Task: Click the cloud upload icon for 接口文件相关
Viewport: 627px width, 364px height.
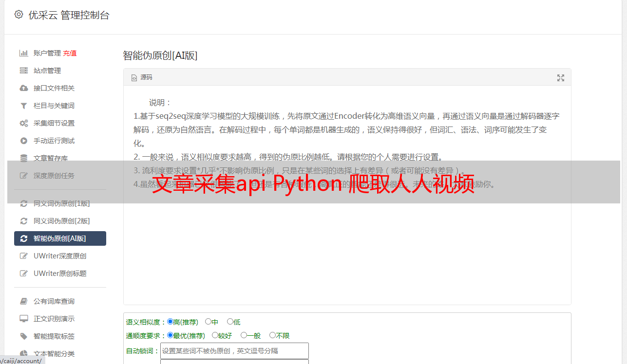Action: tap(23, 88)
